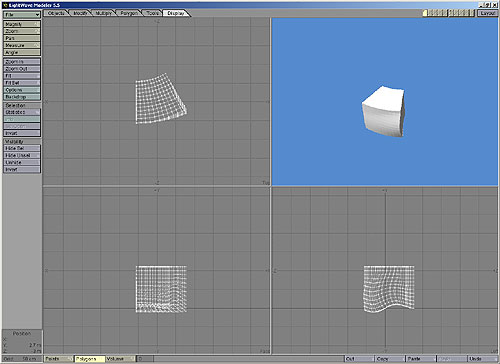
Task: Click the mesh in the Face view
Action: [161, 289]
